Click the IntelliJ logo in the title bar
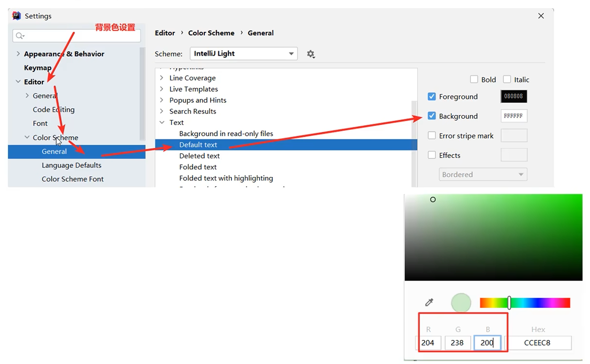 [16, 16]
